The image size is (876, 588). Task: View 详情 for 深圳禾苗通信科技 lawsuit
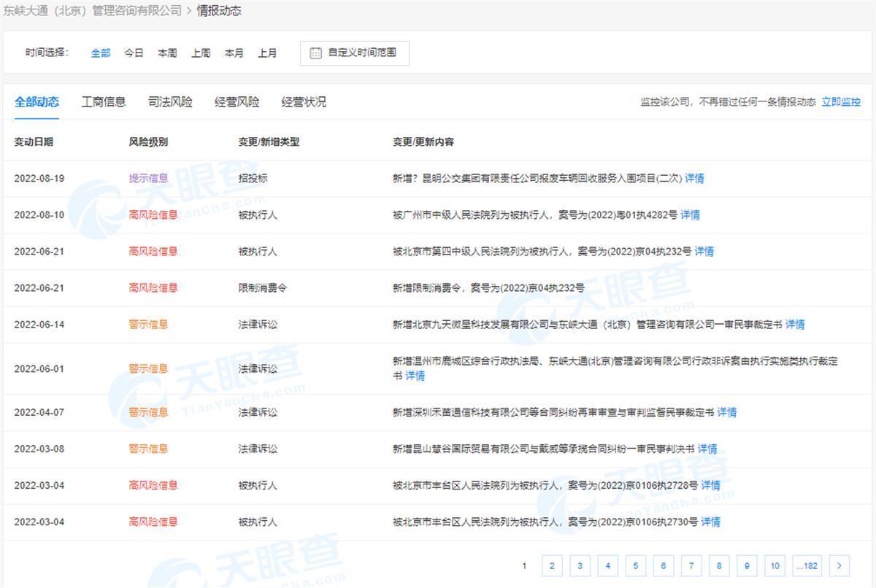click(x=726, y=412)
